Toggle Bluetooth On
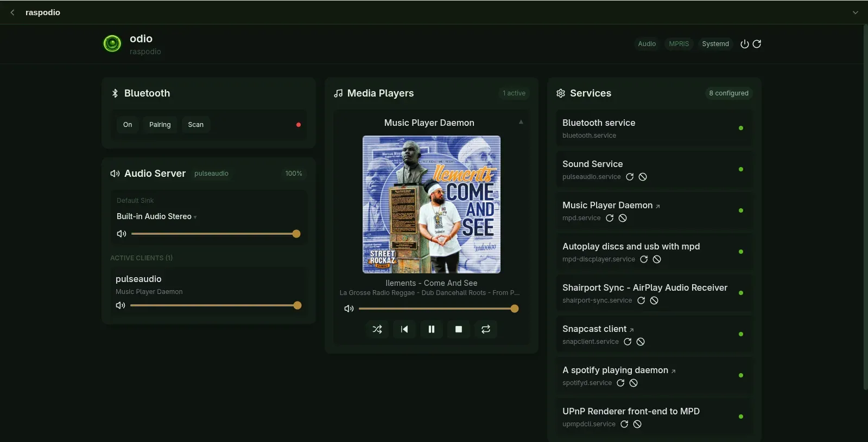868x442 pixels. [x=128, y=125]
